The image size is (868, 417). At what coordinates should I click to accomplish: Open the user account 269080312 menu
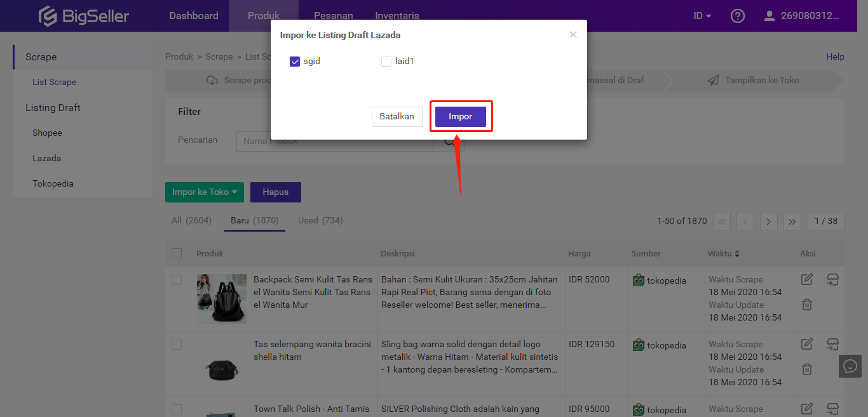coord(801,16)
